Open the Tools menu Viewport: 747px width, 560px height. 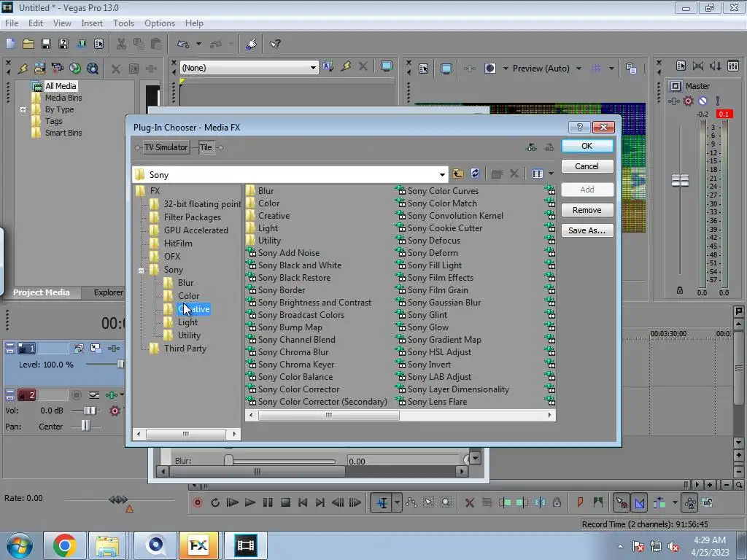pyautogui.click(x=123, y=23)
